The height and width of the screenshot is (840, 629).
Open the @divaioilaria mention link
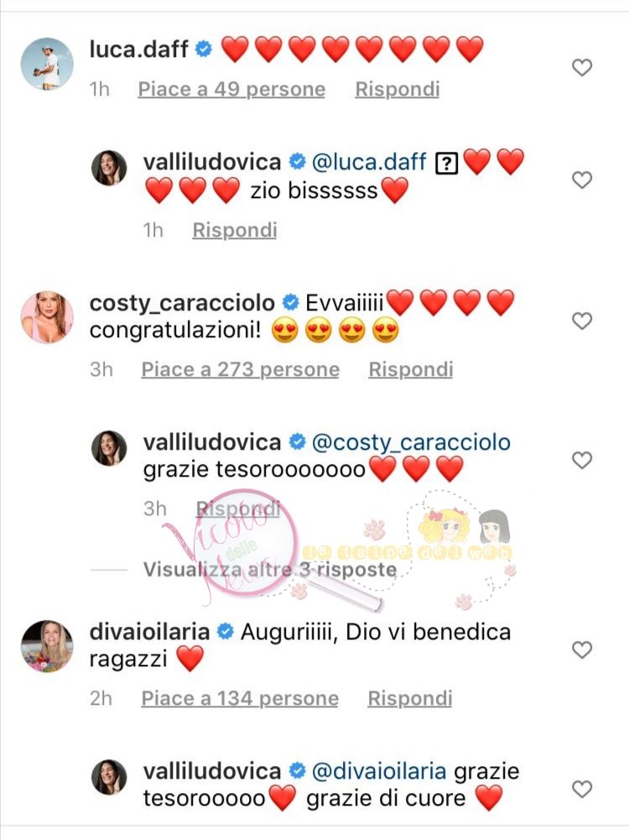tap(378, 771)
